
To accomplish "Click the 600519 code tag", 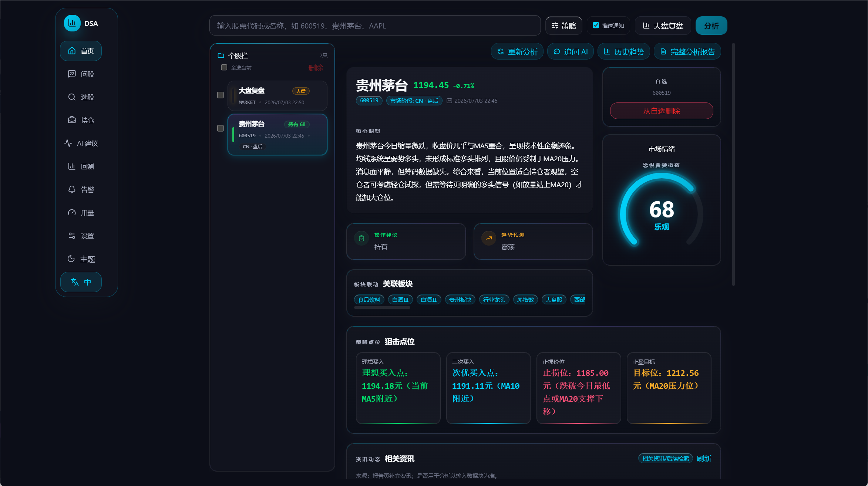I will pos(369,101).
